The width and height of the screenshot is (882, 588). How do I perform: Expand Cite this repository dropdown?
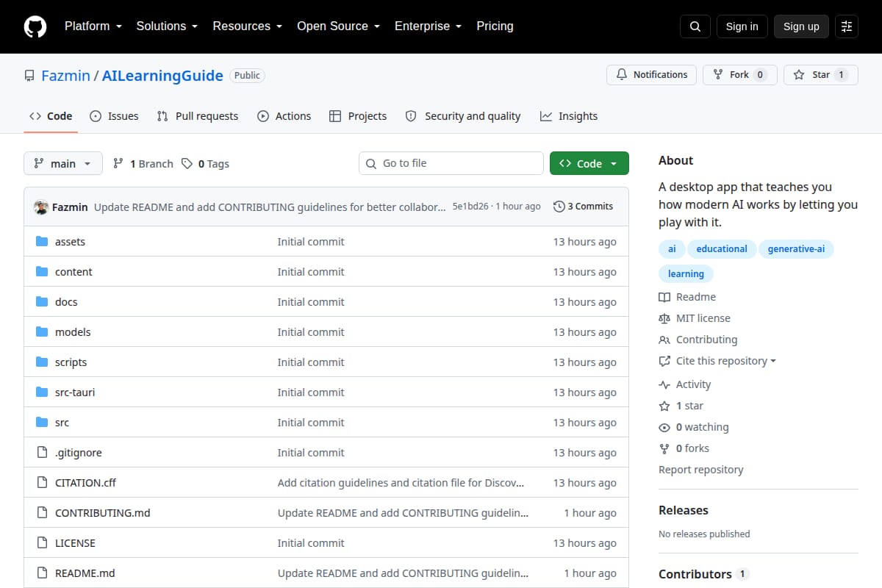[717, 361]
